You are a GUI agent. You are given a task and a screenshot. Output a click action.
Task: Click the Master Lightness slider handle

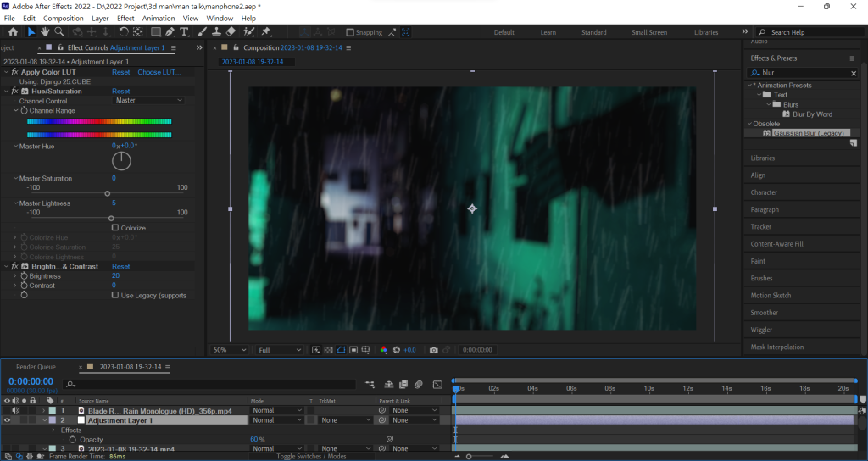point(111,219)
